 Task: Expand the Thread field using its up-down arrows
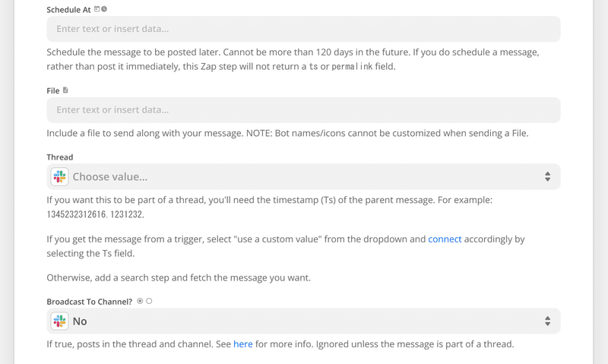point(547,177)
